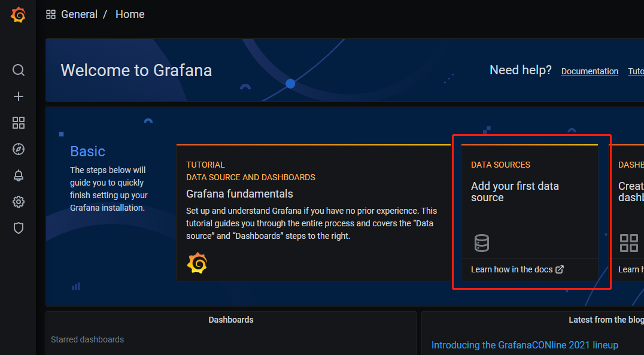This screenshot has width=644, height=355.
Task: Click the dashboard grid icon beside General
Action: (x=51, y=14)
